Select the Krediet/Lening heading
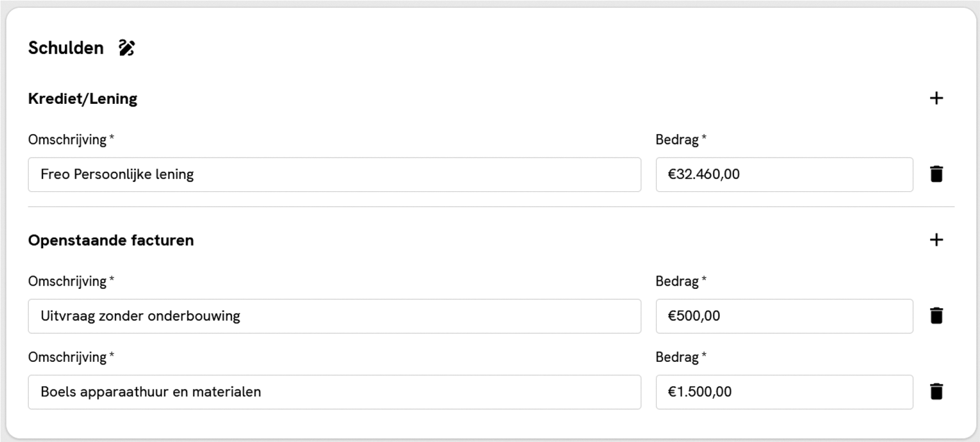Image resolution: width=980 pixels, height=442 pixels. 82,99
